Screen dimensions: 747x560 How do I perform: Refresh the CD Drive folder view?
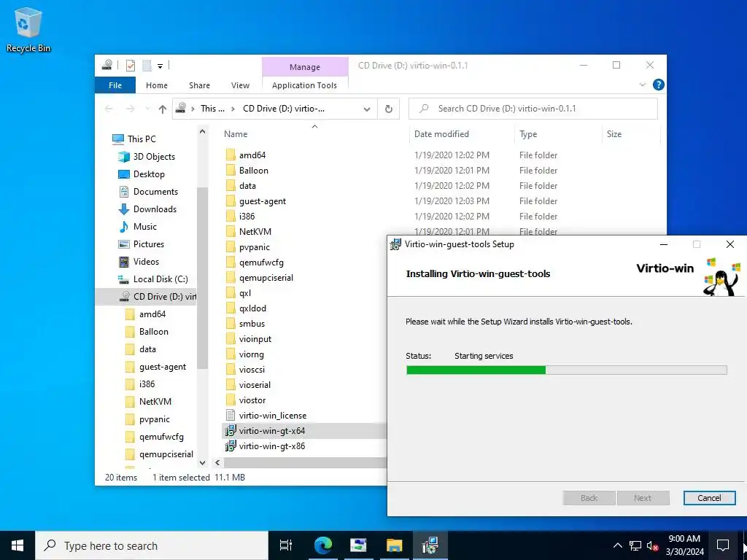tap(389, 109)
